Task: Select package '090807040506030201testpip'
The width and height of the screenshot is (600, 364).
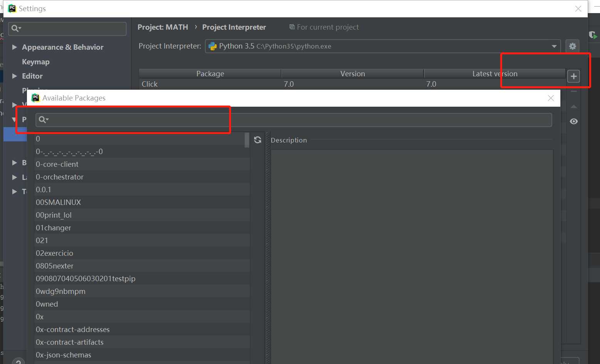Action: 142,278
